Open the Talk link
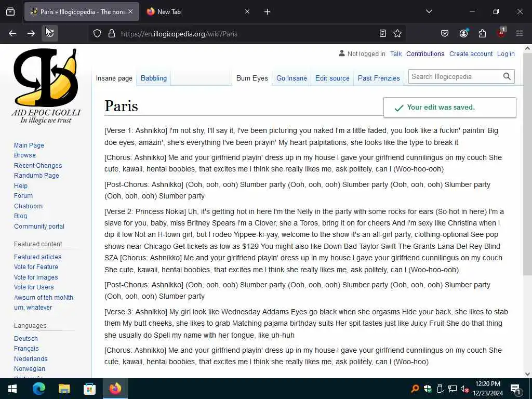The image size is (532, 399). tap(395, 54)
